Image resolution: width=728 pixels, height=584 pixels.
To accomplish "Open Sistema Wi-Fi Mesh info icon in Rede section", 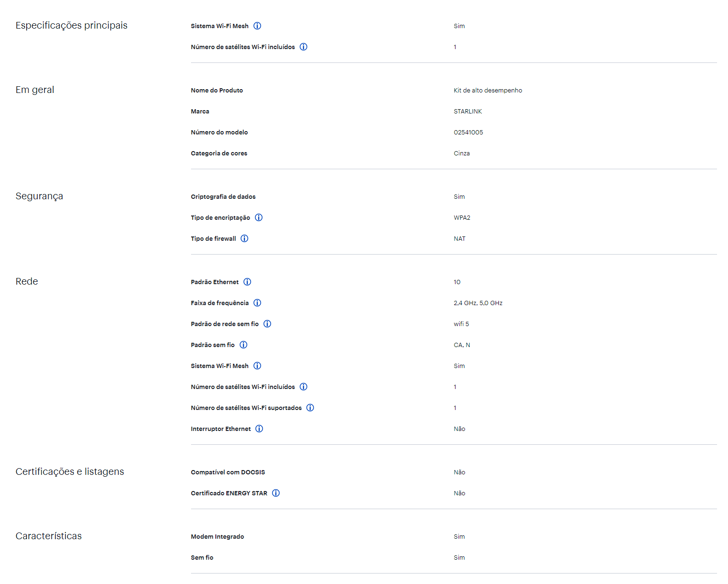I will coord(257,366).
